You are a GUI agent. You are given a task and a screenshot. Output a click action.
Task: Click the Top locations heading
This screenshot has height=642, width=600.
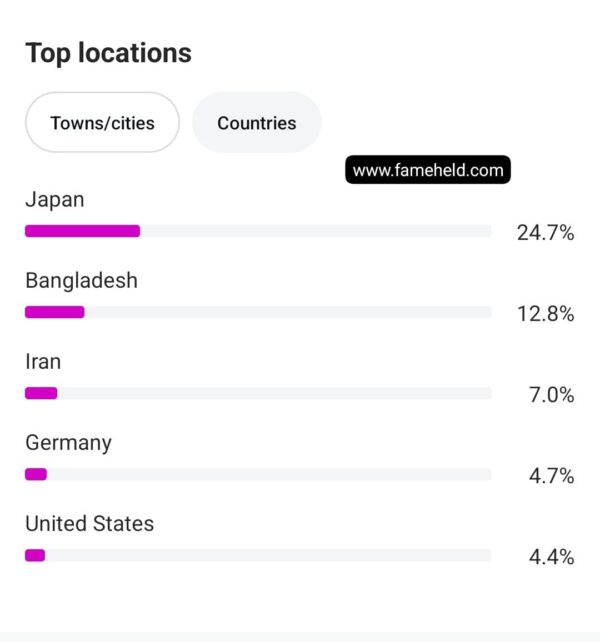coord(108,53)
